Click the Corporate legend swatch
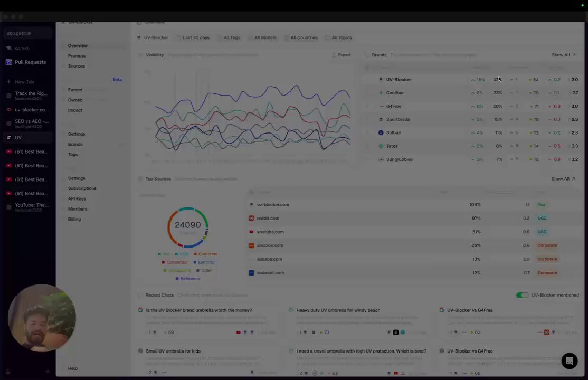This screenshot has width=588, height=380. tap(195, 254)
